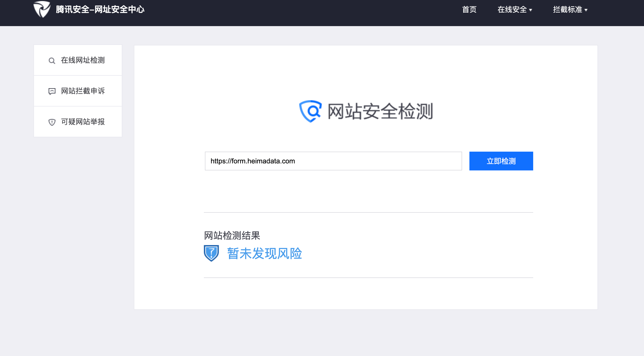Image resolution: width=644 pixels, height=356 pixels.
Task: Expand the 在线安全 dropdown arrow
Action: click(x=531, y=10)
